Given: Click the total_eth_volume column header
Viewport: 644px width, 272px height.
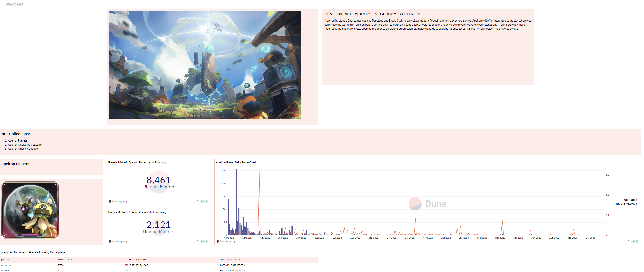Looking at the screenshot, I should (x=135, y=260).
